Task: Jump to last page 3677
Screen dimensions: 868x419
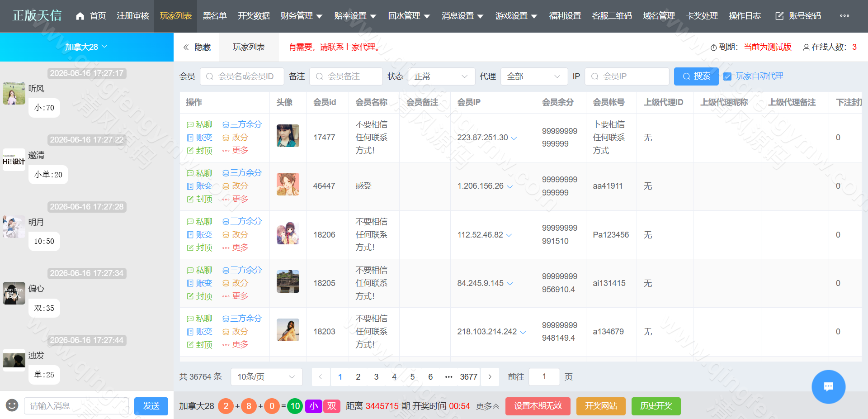Action: point(469,377)
